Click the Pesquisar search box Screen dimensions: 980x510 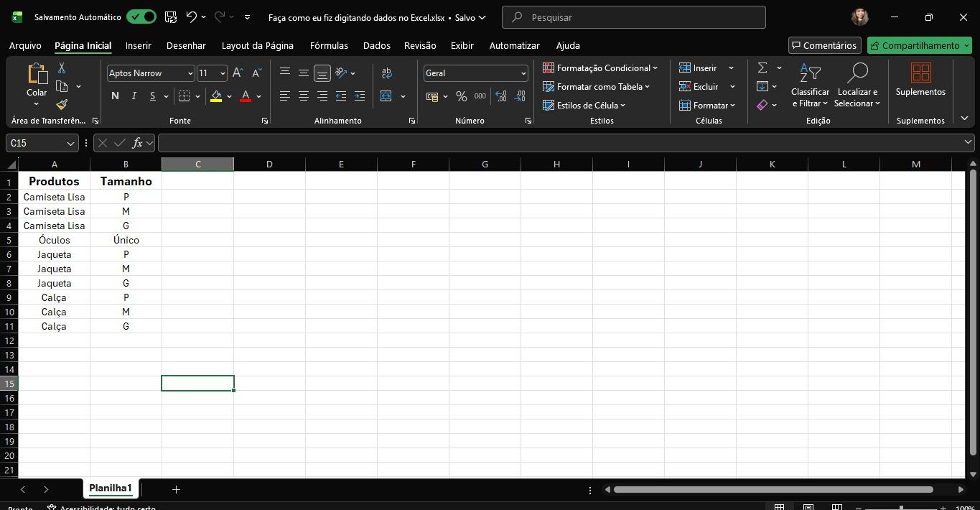[634, 17]
